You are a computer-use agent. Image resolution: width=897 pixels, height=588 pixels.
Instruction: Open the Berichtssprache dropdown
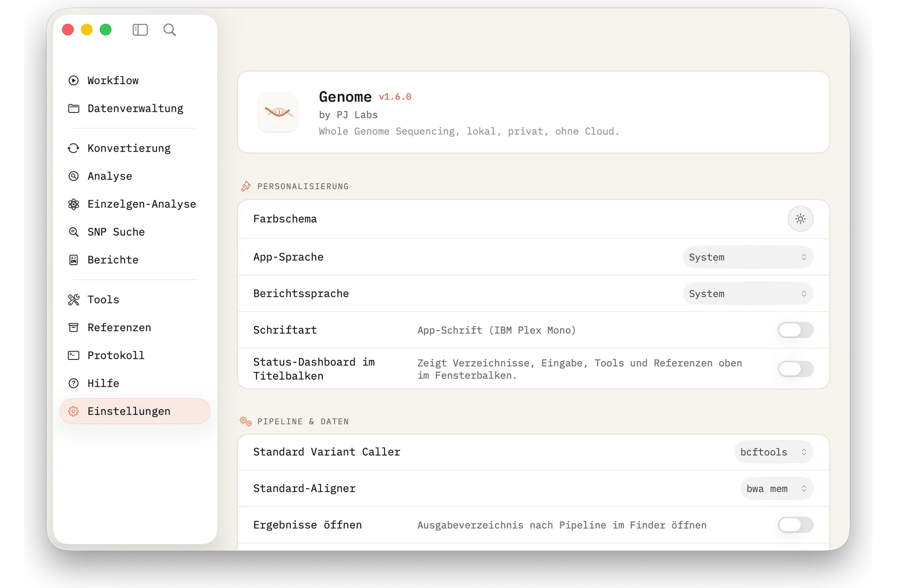point(748,294)
